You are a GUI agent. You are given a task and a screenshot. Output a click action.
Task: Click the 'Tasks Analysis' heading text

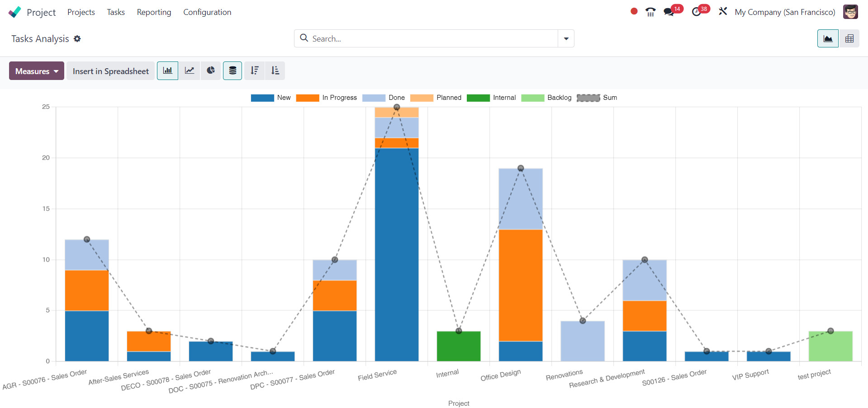40,39
